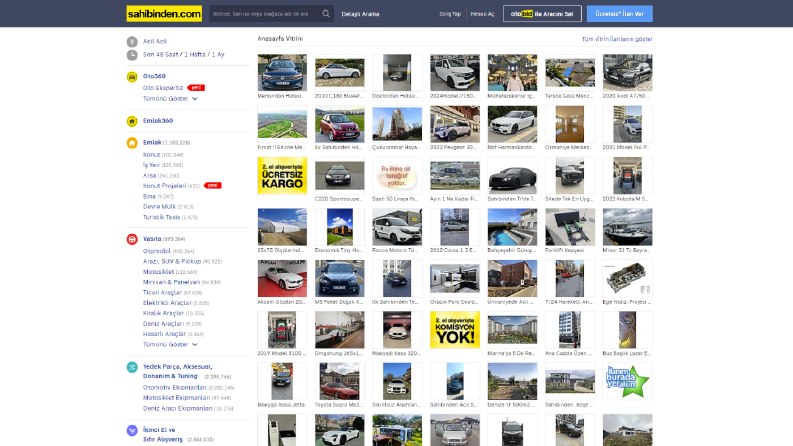The width and height of the screenshot is (793, 446).
Task: Click the 'İlanım burada yer alsın' star
Action: coord(627,381)
